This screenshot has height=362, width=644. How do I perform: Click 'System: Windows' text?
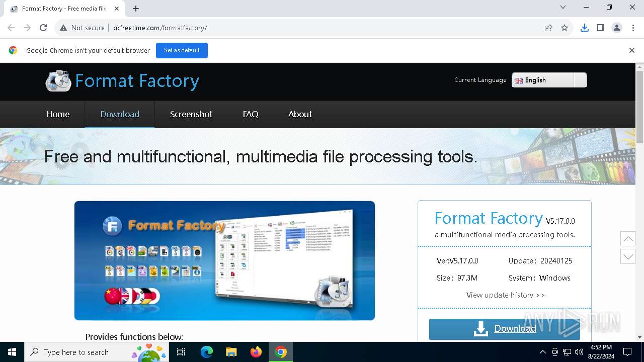pos(539,278)
